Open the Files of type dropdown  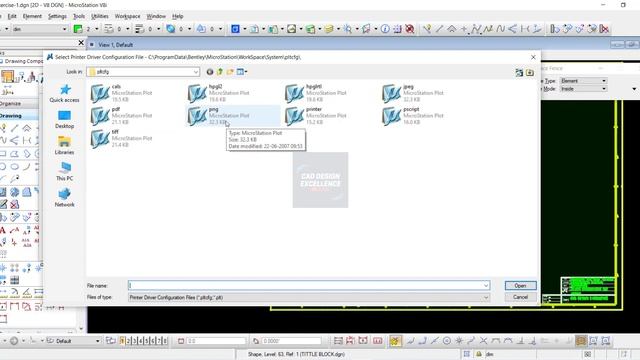tap(309, 298)
